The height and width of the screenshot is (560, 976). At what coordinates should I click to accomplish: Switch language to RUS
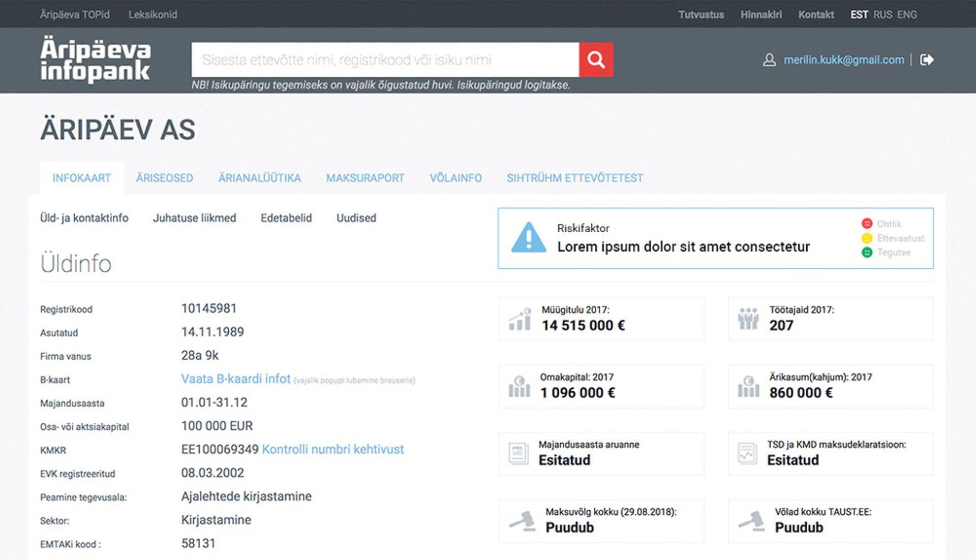click(882, 15)
